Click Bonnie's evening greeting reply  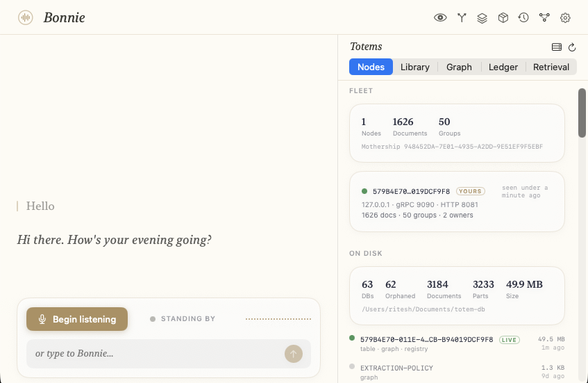coord(114,240)
